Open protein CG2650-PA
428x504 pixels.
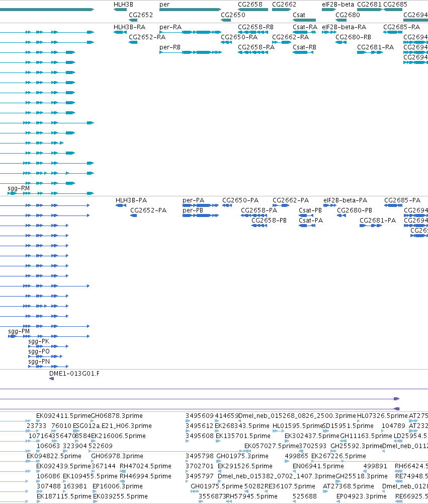[x=240, y=200]
